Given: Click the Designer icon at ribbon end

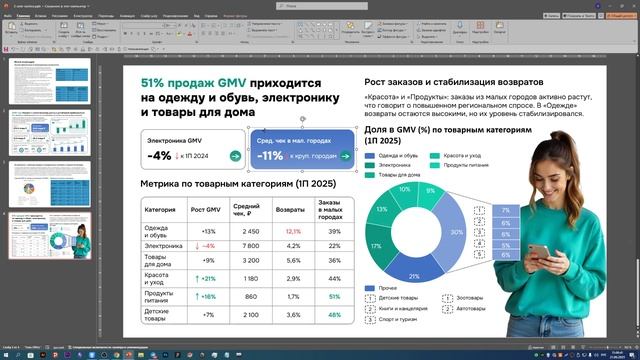Looking at the screenshot, I should click(x=500, y=25).
